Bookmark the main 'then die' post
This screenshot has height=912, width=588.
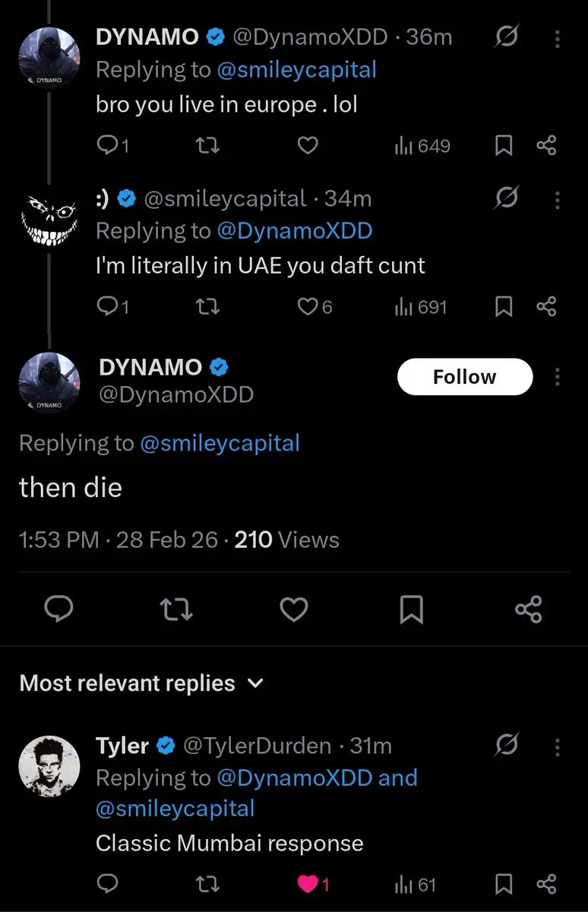coord(411,610)
